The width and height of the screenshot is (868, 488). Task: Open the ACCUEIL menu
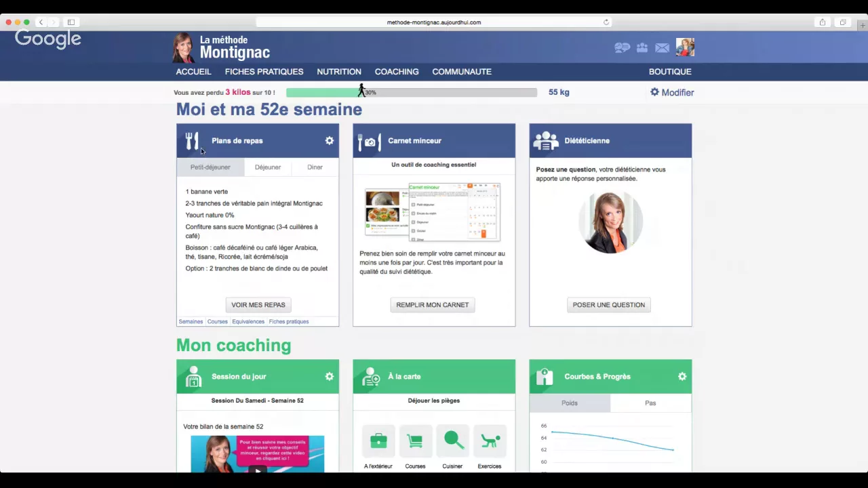[193, 71]
